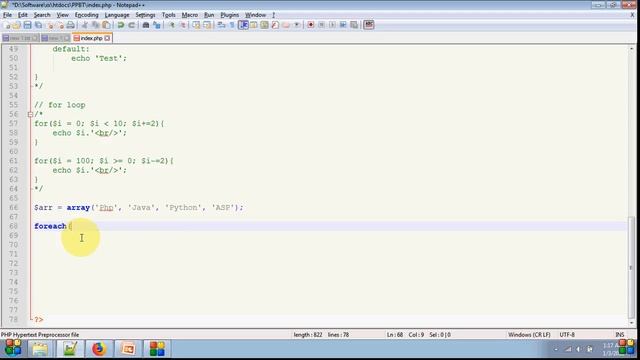Open the Language menu
Screen dimensions: 640x360
click(x=117, y=15)
